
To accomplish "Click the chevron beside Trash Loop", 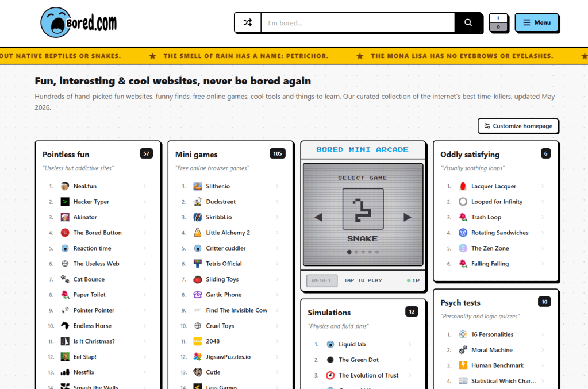I will (x=543, y=217).
